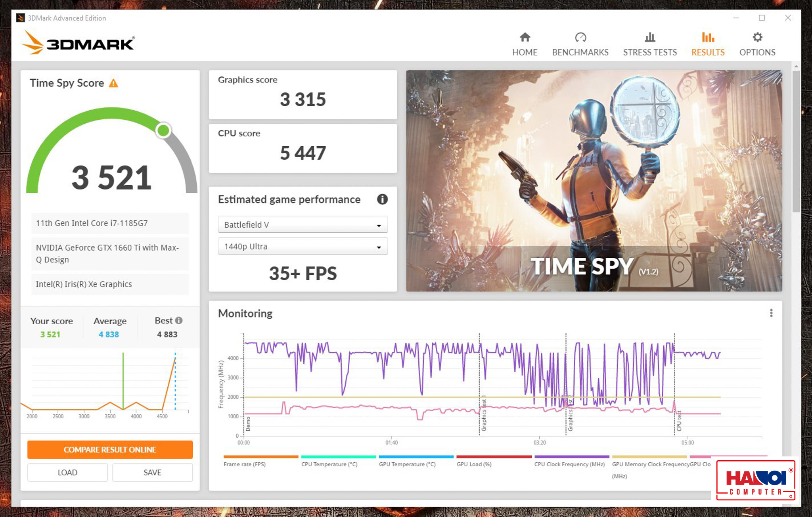Click the 3 521 Time Spy score
Screen dimensions: 812x517
[111, 177]
